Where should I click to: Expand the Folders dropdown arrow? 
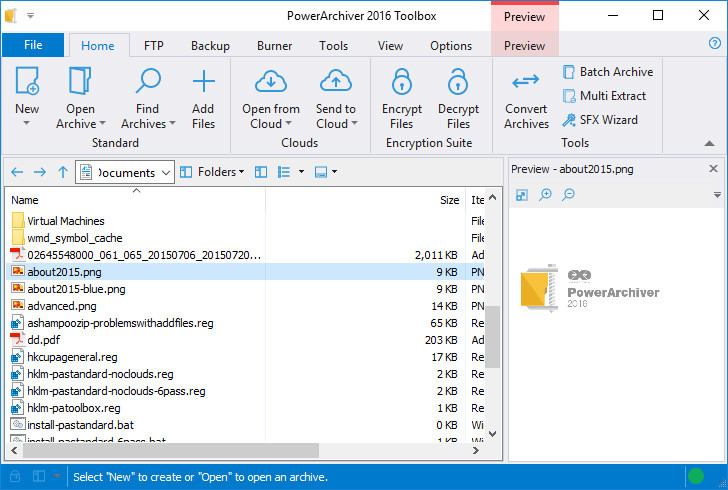pos(241,172)
